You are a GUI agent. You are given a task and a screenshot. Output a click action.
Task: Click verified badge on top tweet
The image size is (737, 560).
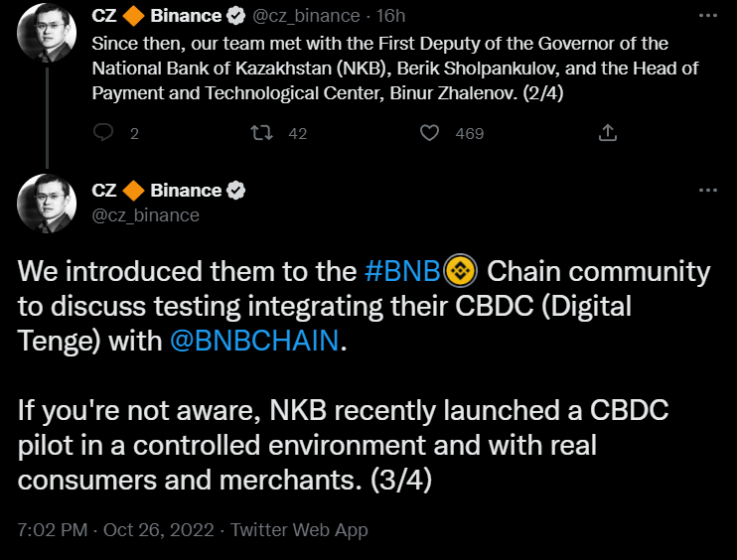coord(236,17)
